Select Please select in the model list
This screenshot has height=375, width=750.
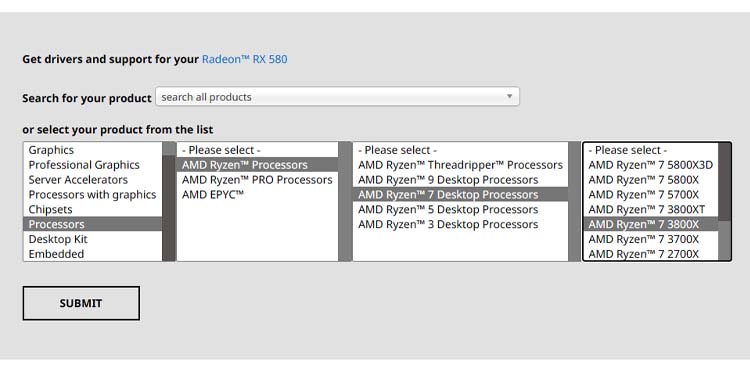pos(651,150)
